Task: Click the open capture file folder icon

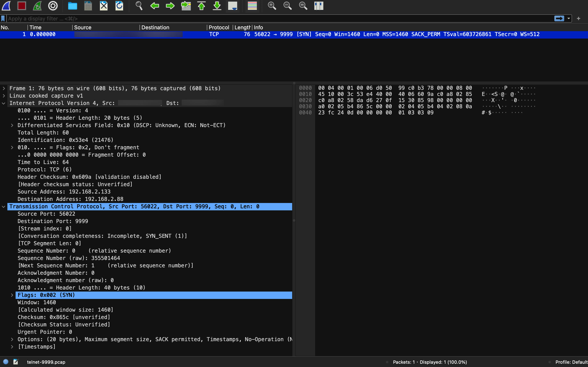Action: (x=72, y=6)
